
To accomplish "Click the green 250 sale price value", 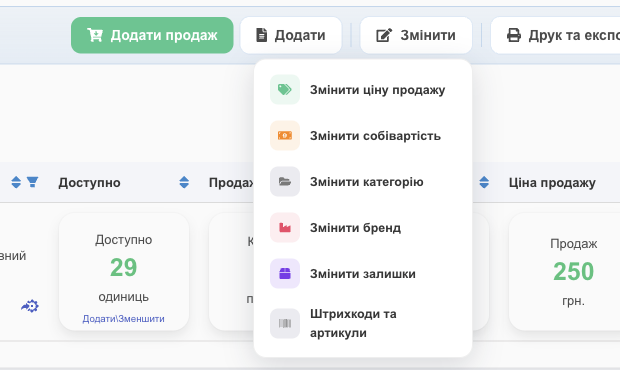I will [573, 272].
